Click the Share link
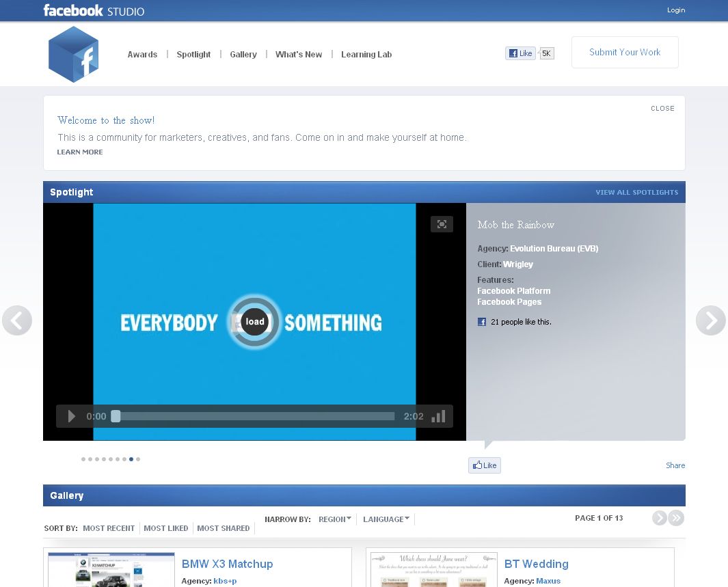The width and height of the screenshot is (728, 587). pos(675,465)
